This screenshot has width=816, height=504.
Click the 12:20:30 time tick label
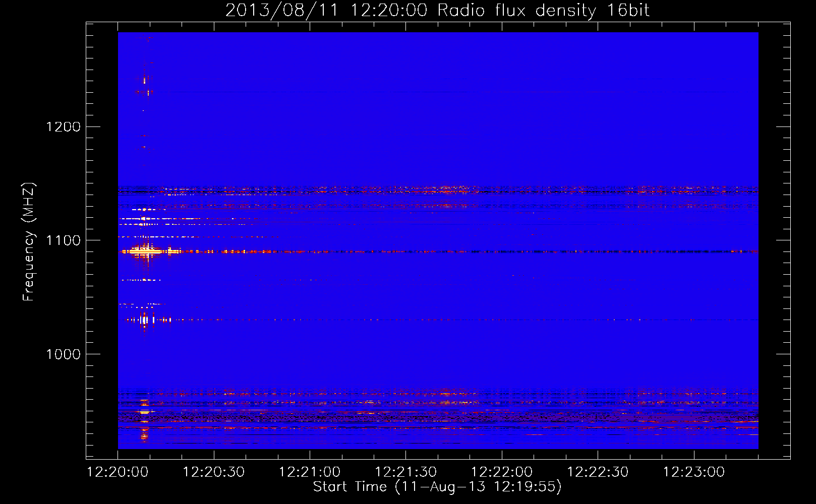point(214,472)
